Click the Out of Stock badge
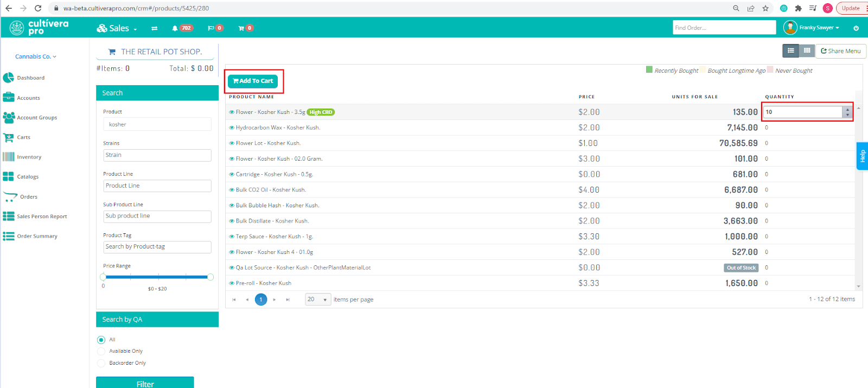 tap(741, 268)
